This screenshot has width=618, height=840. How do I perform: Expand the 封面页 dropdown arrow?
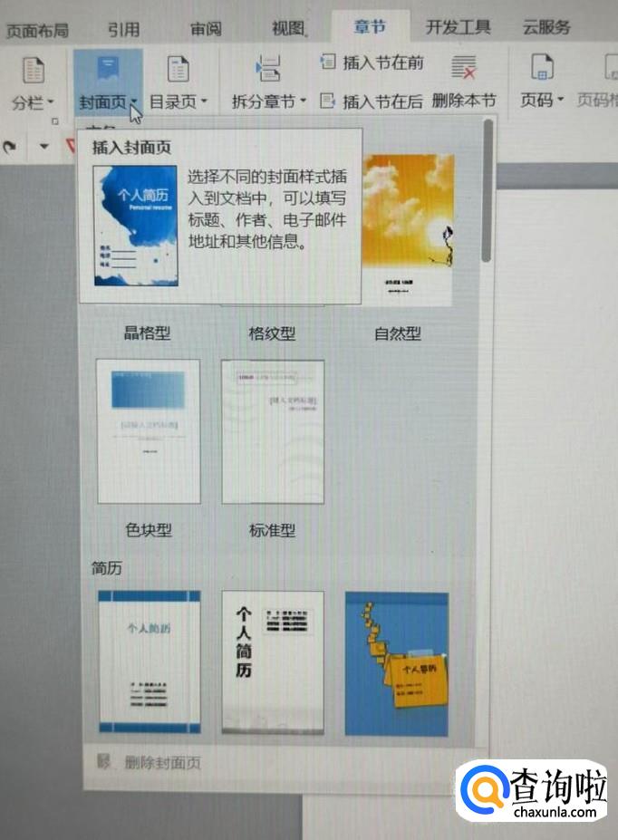(x=133, y=101)
